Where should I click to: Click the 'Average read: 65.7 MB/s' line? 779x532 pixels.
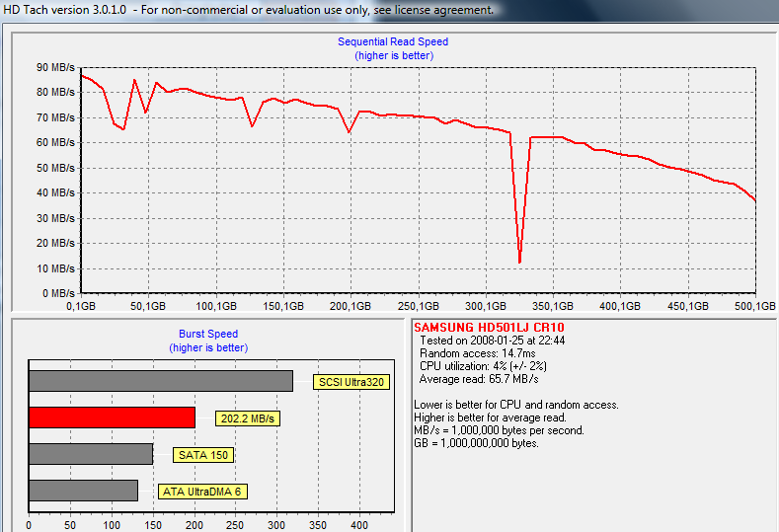[479, 379]
